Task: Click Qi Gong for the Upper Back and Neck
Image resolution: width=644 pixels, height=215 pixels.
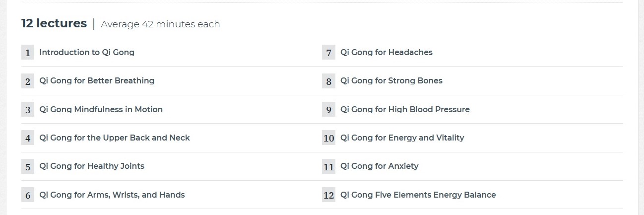Action: pyautogui.click(x=115, y=138)
